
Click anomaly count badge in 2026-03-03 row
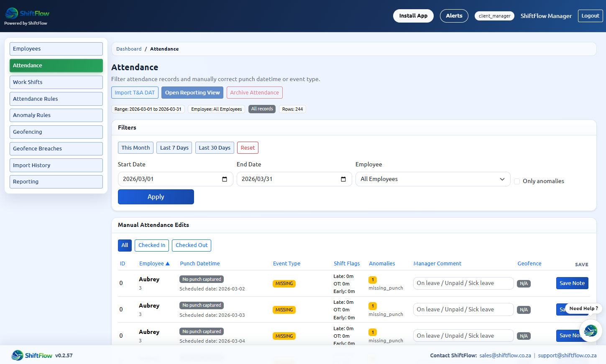coord(373,306)
